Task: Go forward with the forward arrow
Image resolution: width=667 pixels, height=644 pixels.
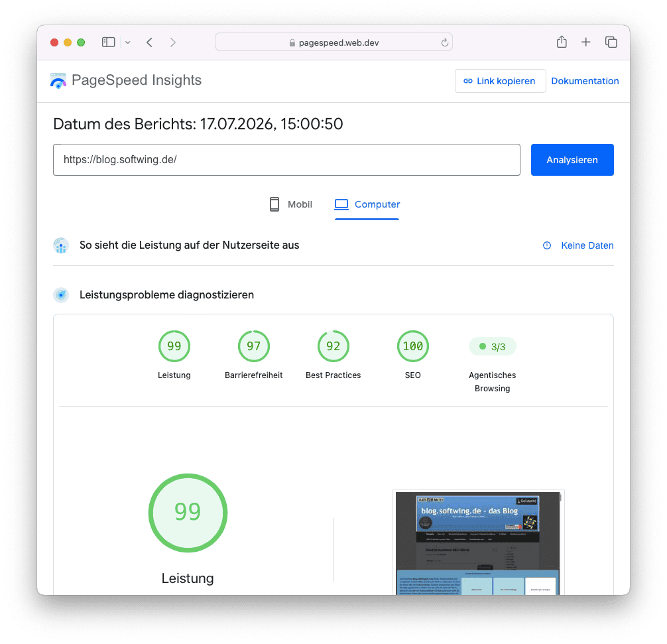Action: pos(172,42)
